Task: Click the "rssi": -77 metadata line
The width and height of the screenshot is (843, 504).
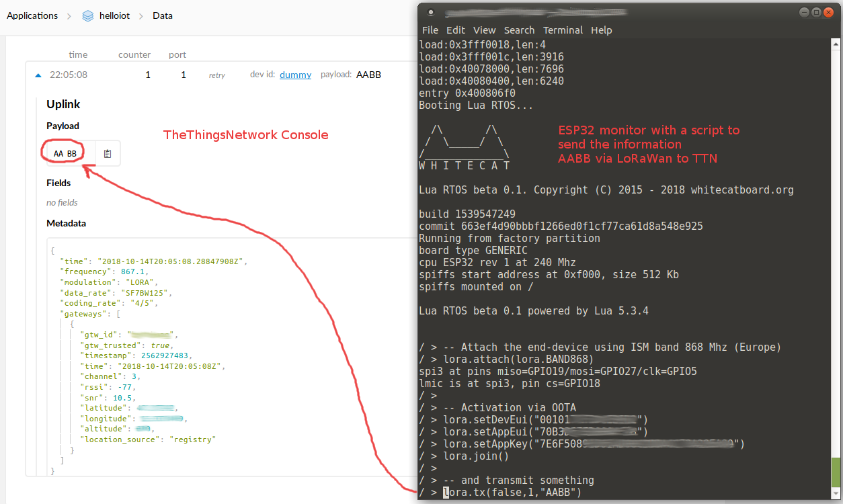Action: pos(108,387)
